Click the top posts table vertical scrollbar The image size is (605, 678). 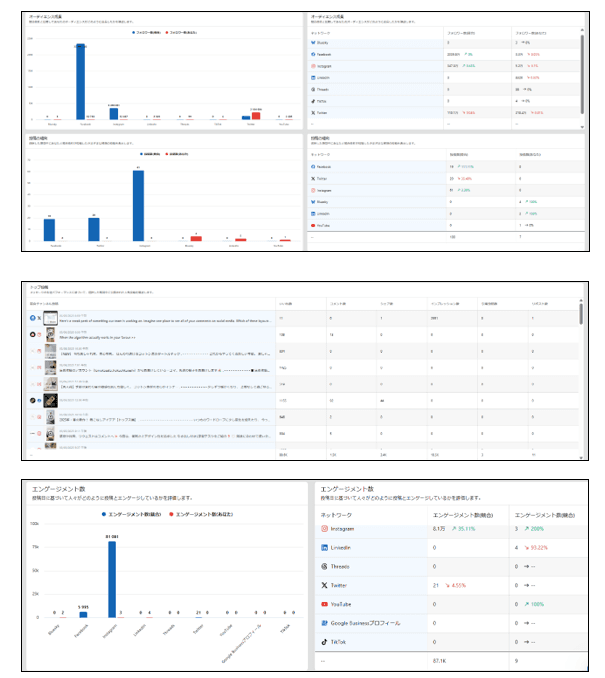[x=580, y=315]
